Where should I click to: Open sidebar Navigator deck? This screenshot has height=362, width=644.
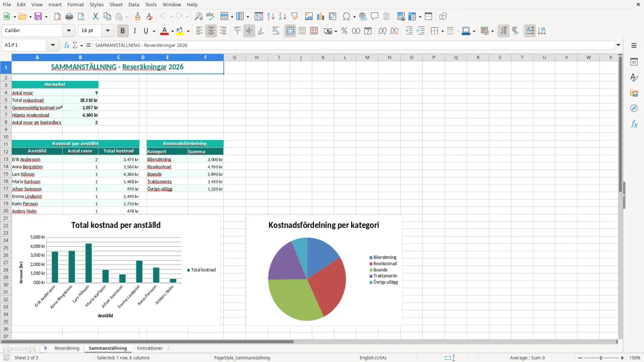point(634,108)
